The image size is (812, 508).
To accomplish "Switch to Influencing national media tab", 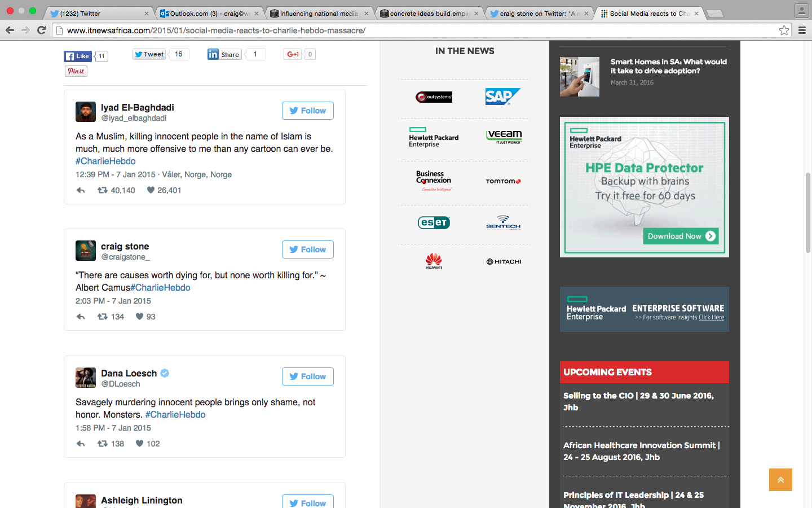I will coord(319,13).
